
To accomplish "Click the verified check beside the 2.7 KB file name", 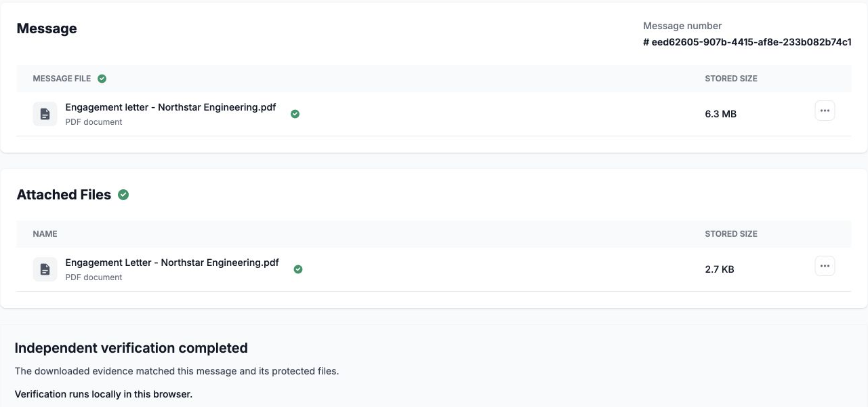I will pos(298,269).
